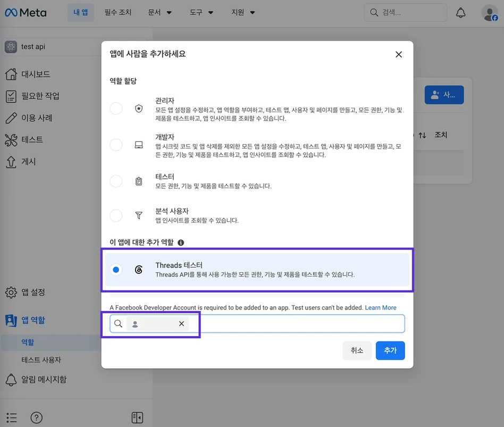Click the 테스터 clipboard icon

click(139, 181)
